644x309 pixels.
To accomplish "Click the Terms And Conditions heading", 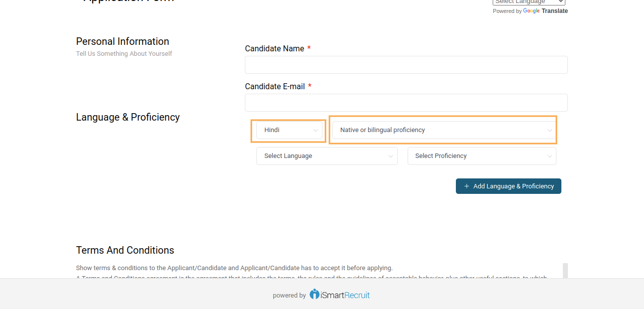I will click(125, 250).
